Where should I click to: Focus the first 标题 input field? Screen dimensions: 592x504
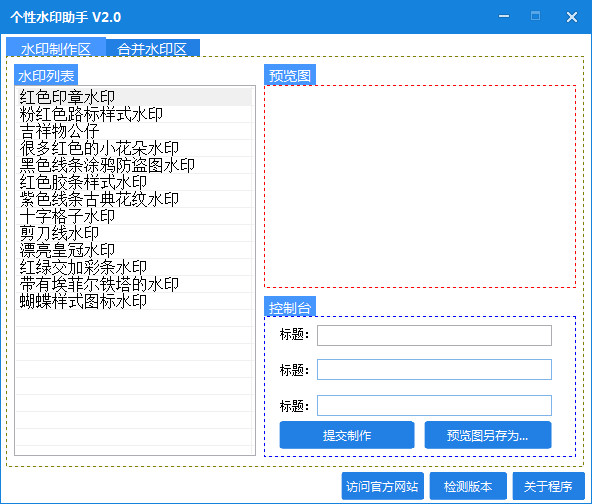coord(434,335)
